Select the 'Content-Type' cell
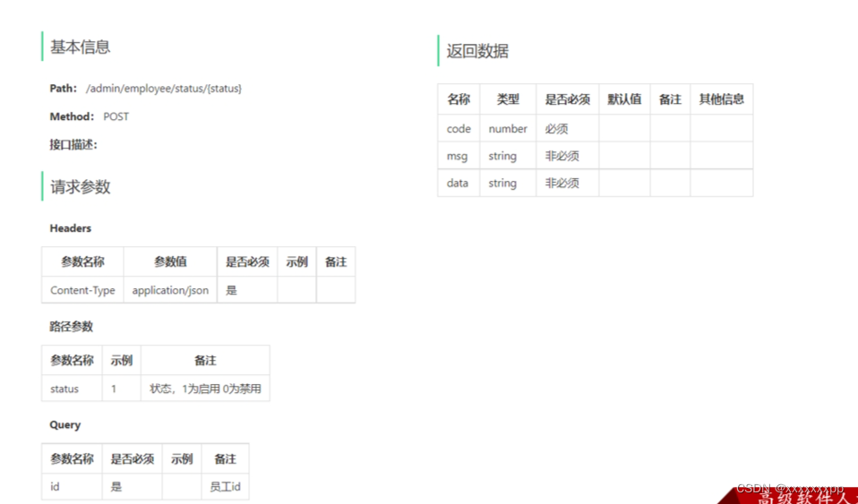 (x=82, y=290)
